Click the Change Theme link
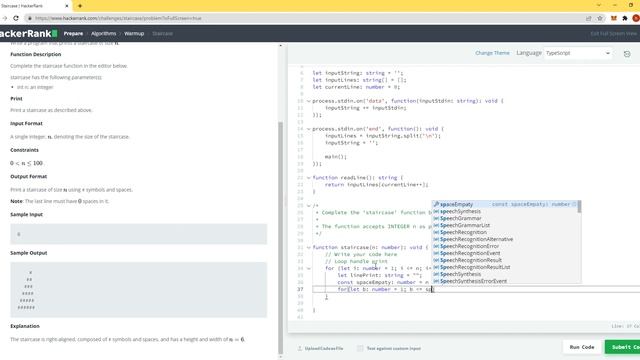The width and height of the screenshot is (640, 360). tap(492, 53)
